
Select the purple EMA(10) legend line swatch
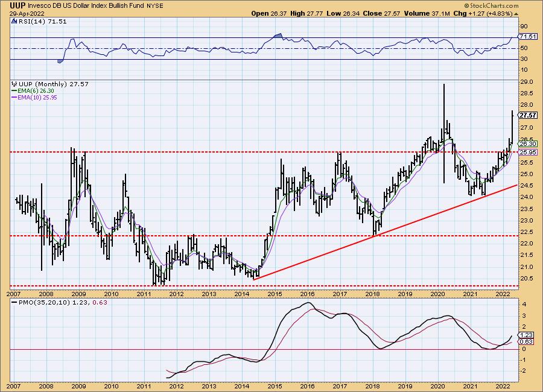pyautogui.click(x=14, y=98)
